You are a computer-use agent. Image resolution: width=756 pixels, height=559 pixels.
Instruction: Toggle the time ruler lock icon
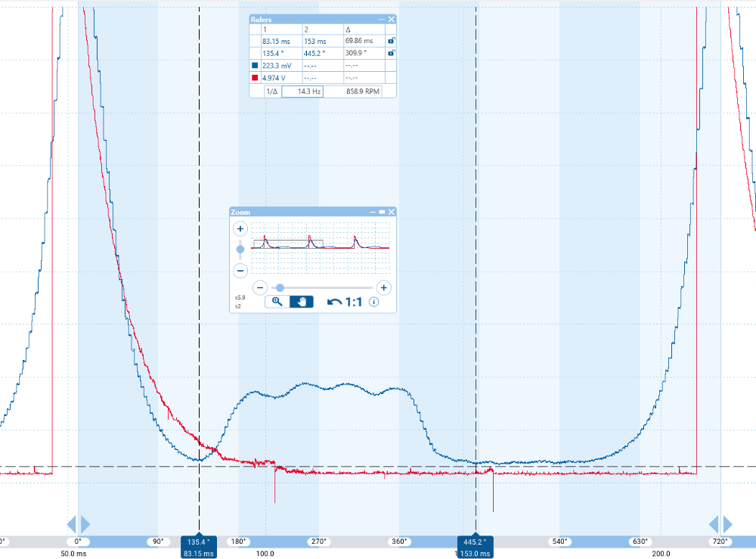[x=391, y=41]
